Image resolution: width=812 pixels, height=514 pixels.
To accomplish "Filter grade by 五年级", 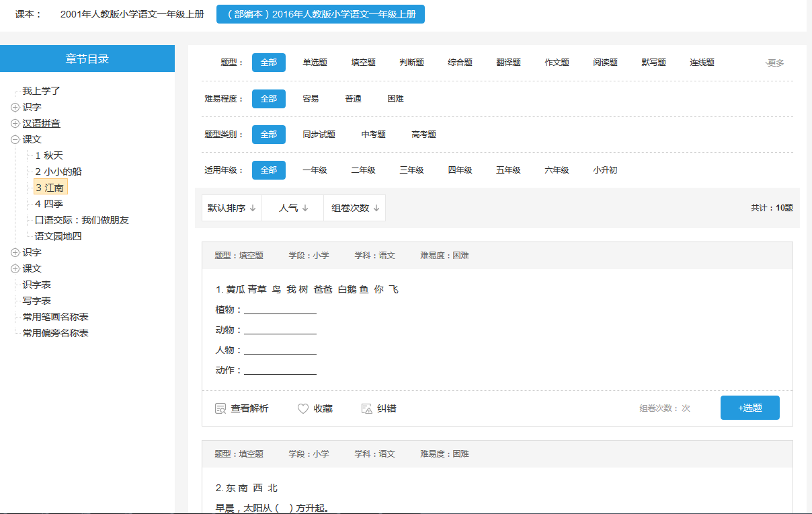I will (x=508, y=170).
